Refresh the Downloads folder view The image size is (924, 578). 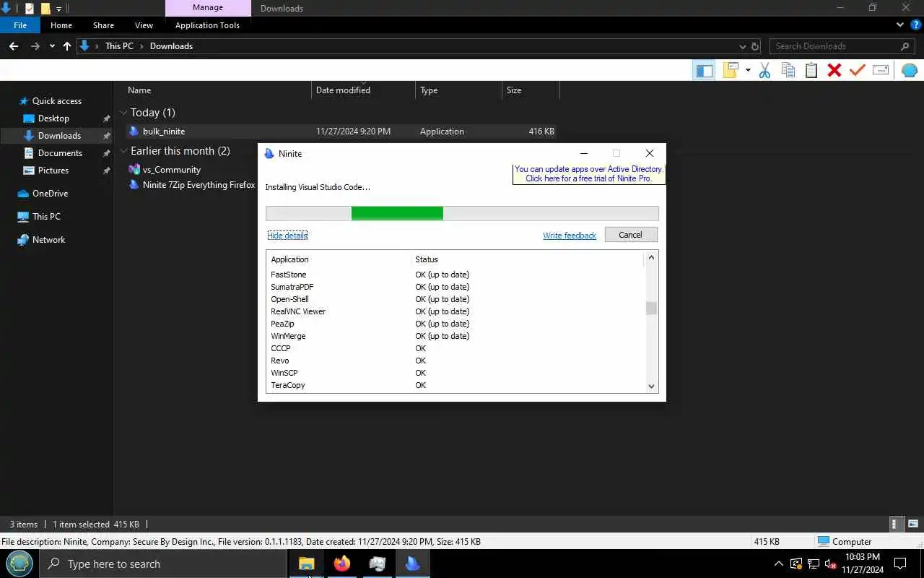point(755,46)
